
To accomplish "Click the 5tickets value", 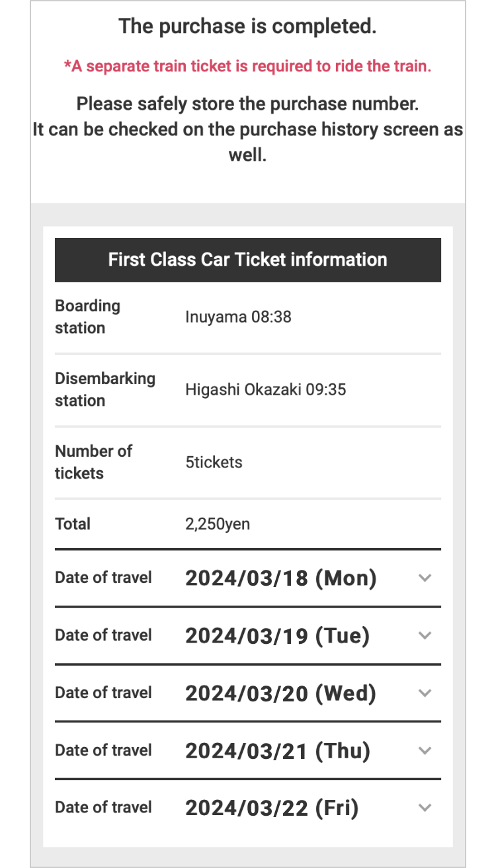I will 214,463.
